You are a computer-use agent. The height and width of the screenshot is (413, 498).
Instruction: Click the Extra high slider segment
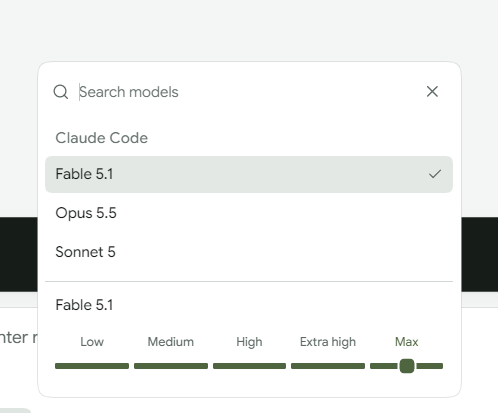328,366
